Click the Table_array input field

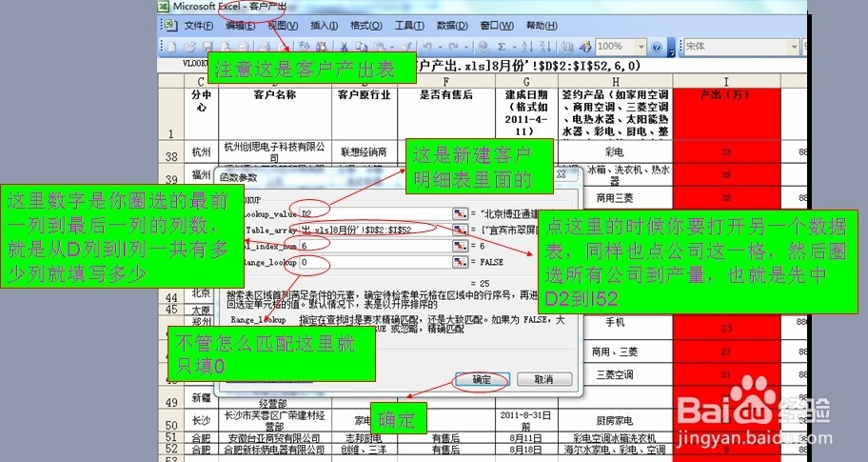coord(375,230)
